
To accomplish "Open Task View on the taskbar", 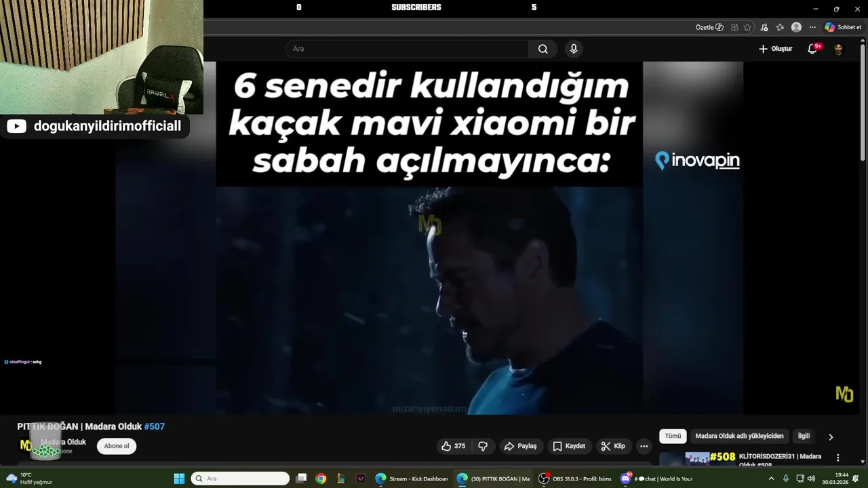I will tap(301, 479).
